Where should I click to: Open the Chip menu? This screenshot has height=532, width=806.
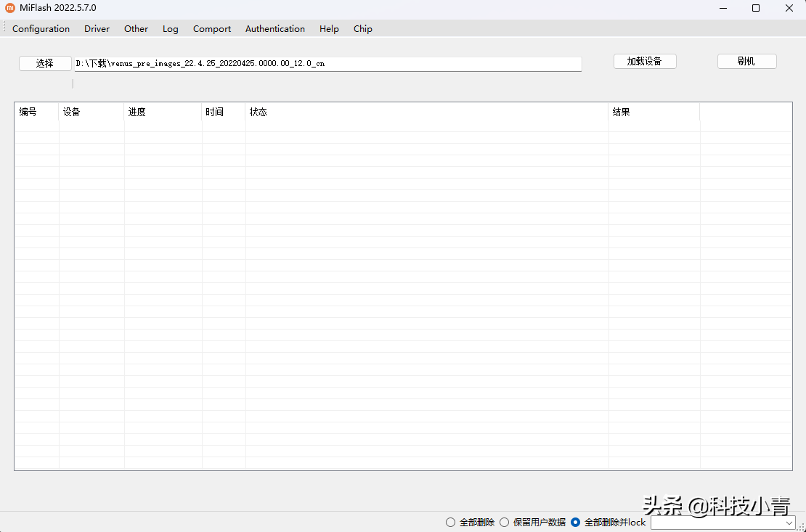click(x=362, y=28)
